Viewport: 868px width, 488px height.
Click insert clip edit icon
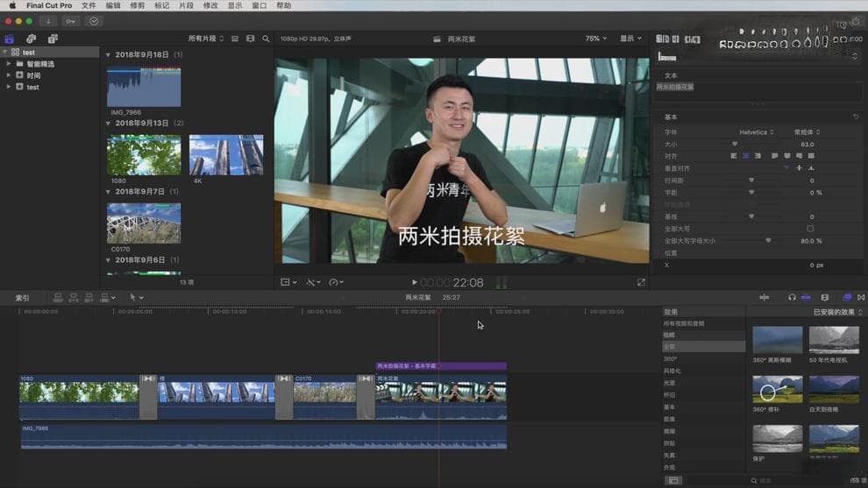pyautogui.click(x=73, y=298)
